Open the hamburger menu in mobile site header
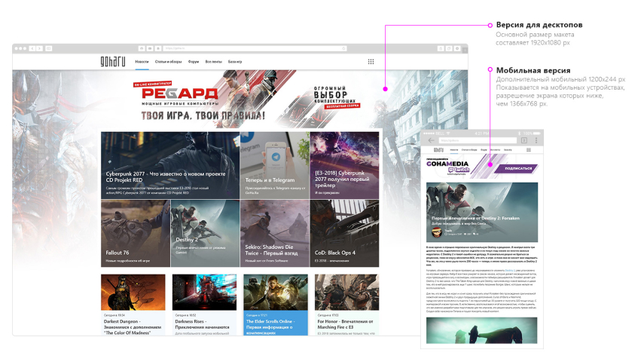 pyautogui.click(x=529, y=150)
